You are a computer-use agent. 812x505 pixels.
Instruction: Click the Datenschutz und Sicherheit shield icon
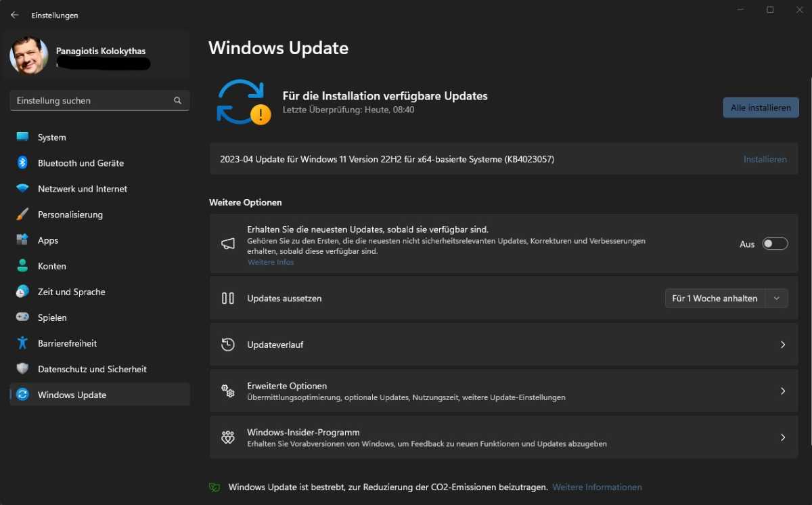(23, 369)
